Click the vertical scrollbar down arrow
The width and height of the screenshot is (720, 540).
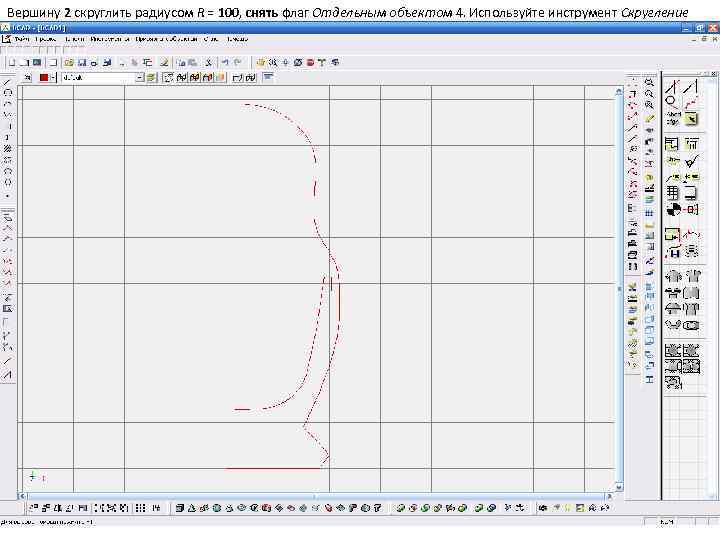point(619,487)
